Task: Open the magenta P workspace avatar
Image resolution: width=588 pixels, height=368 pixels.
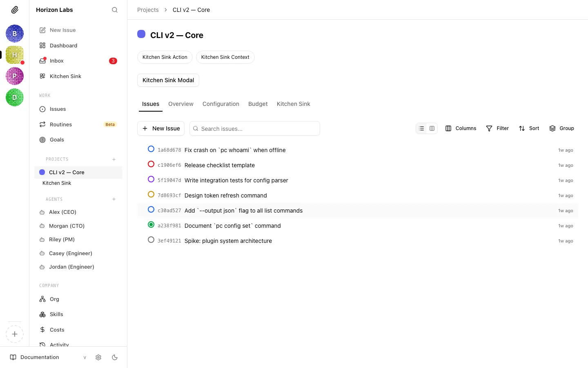Action: click(15, 76)
